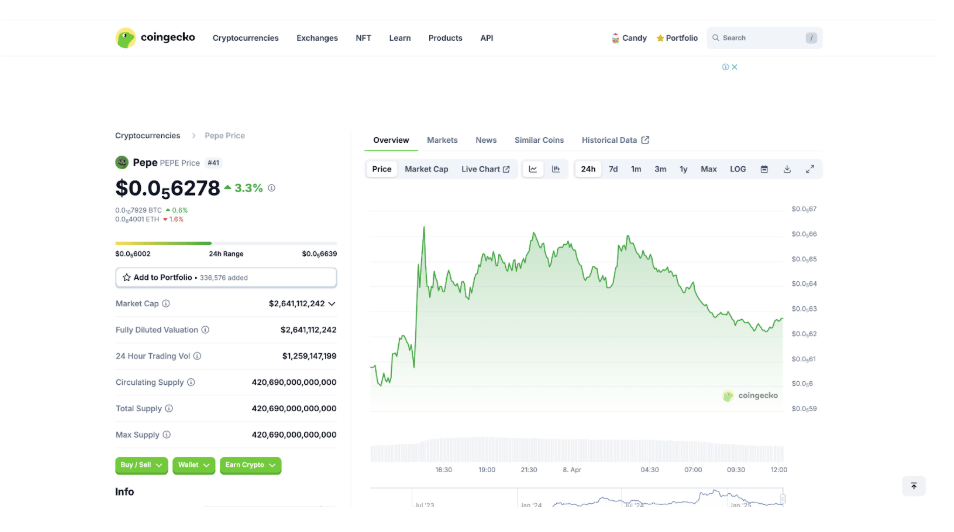Switch chart to Market Cap
This screenshot has height=532, width=954.
point(426,169)
